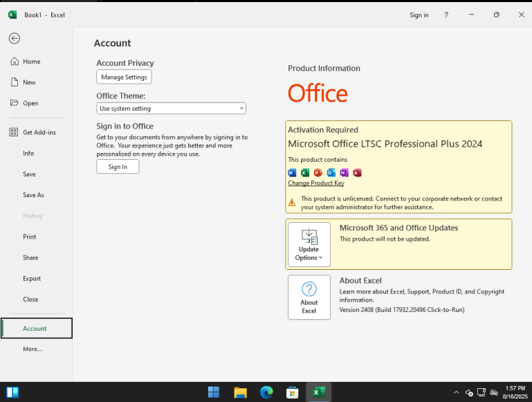Click the OneNote icon in product contents
Screen dimensions: 532x402
pos(344,173)
